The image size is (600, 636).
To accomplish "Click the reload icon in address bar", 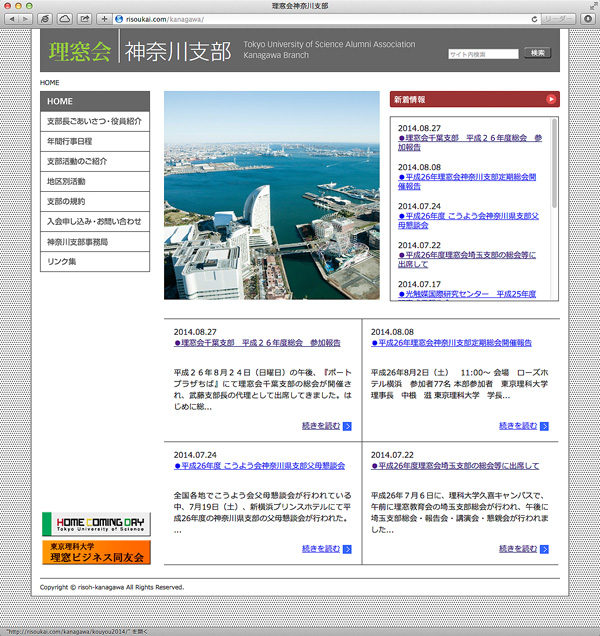I will tap(534, 19).
